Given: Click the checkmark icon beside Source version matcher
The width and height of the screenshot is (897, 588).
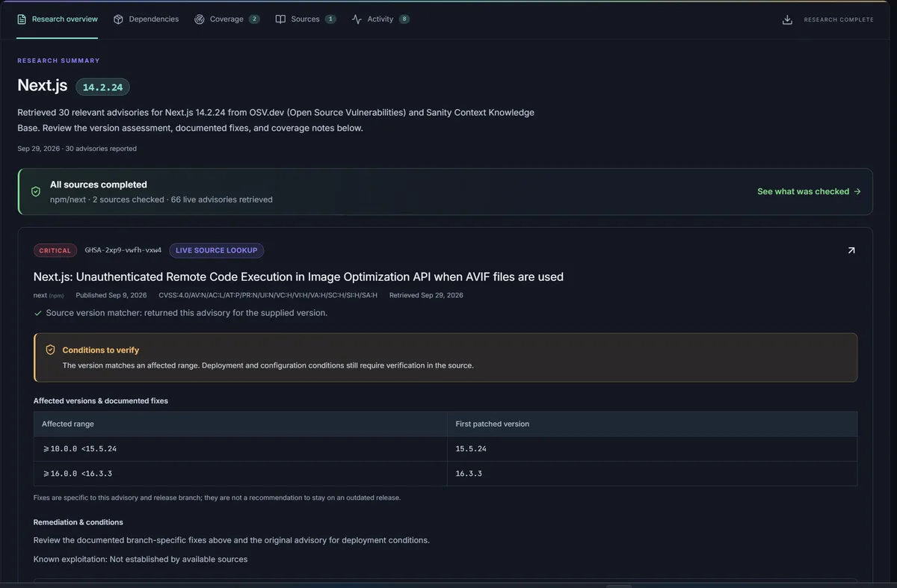Looking at the screenshot, I should coord(38,313).
